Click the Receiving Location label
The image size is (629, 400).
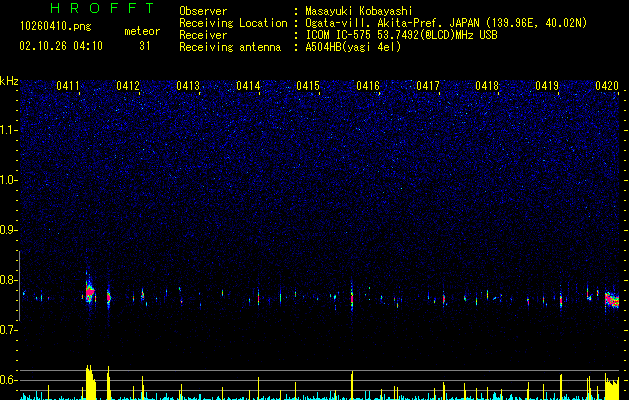(233, 23)
